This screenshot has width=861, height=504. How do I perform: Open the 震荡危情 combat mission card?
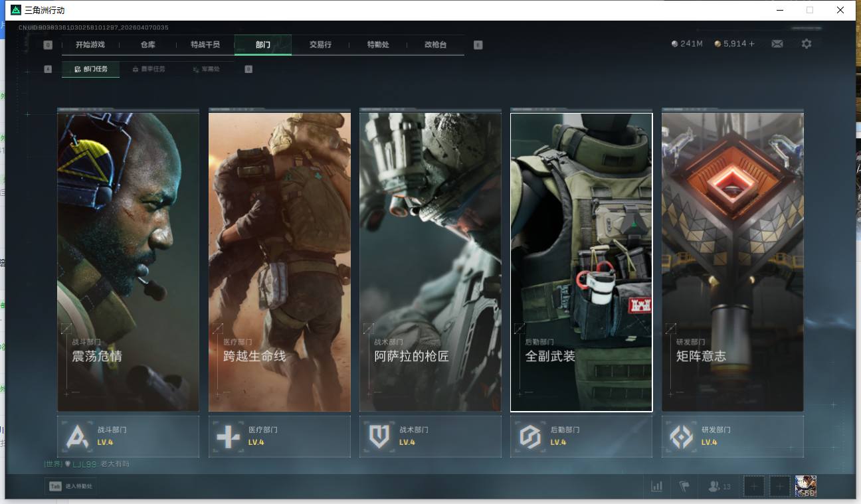128,262
